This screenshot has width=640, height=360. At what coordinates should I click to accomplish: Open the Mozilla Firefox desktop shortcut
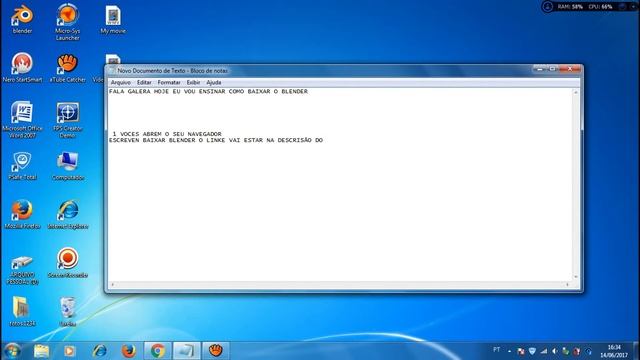coord(22,214)
